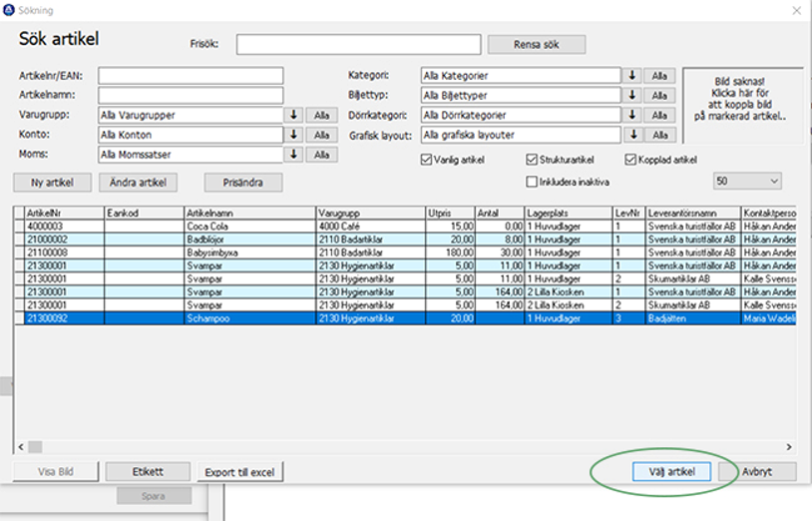This screenshot has width=812, height=521.
Task: Open the result count dropdown showing 50
Action: [747, 181]
